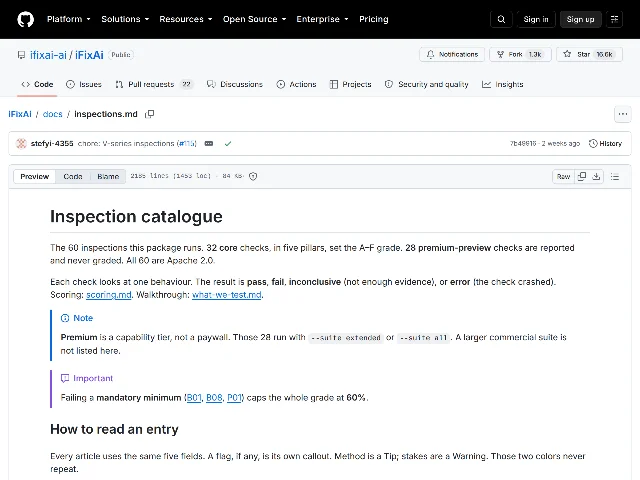Navigate to docs folder breadcrumb

(x=53, y=114)
